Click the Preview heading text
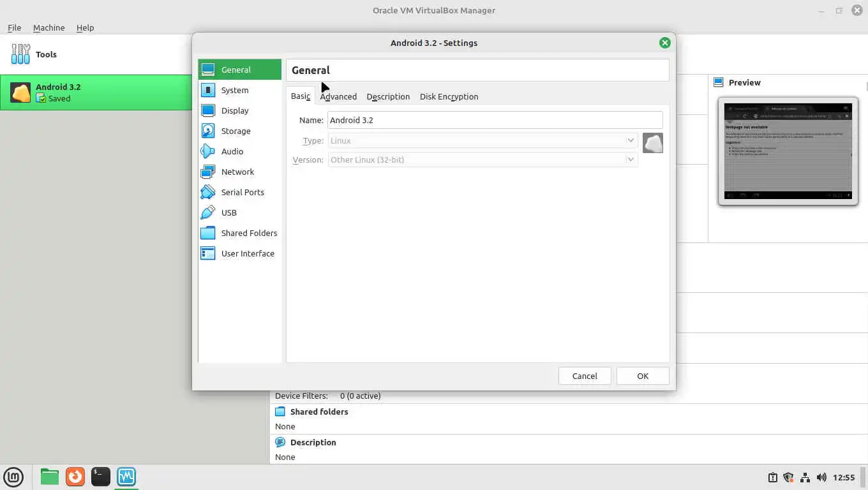 [x=745, y=82]
